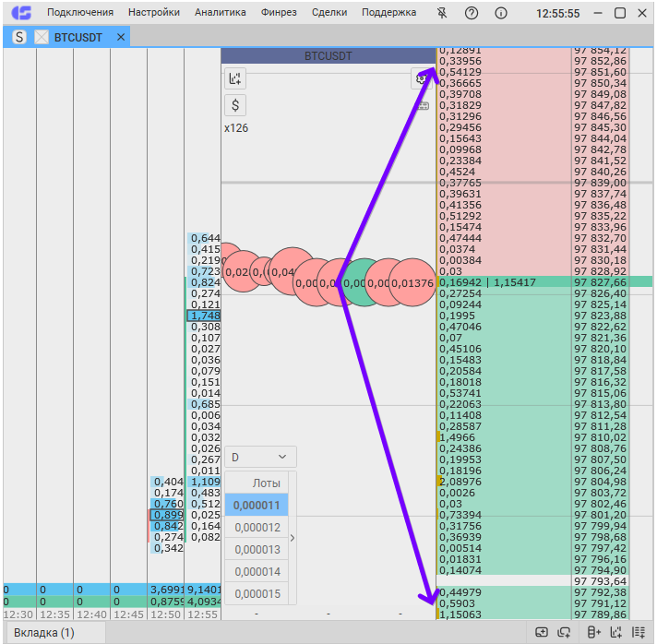Expand the lots panel side arrow
657x644 pixels.
coord(293,538)
